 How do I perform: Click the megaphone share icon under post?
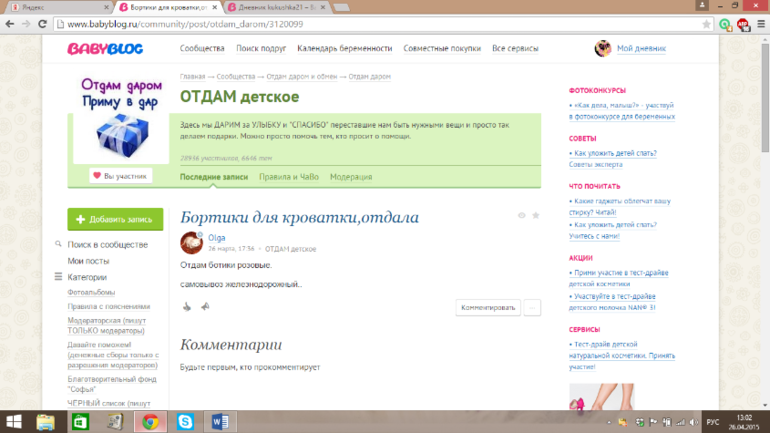point(204,307)
